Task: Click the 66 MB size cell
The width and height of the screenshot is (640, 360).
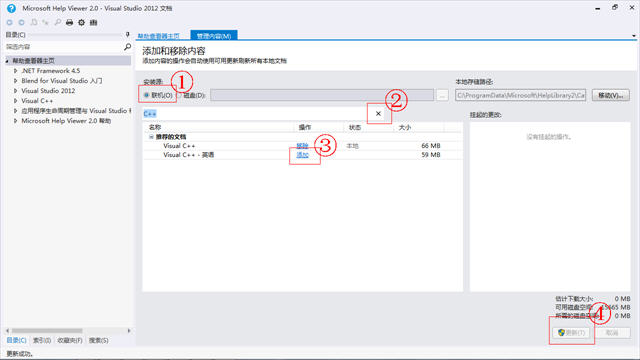Action: (x=431, y=146)
